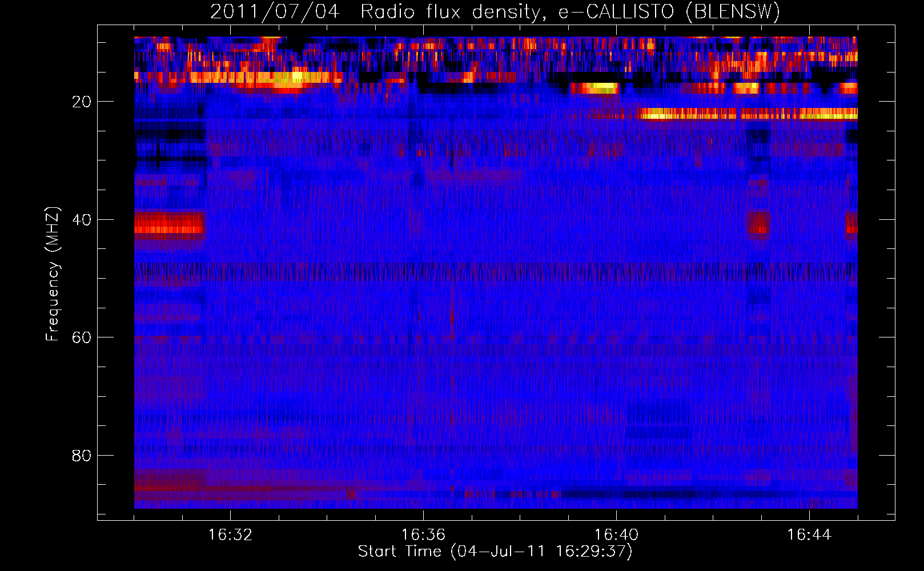This screenshot has height=571, width=924.
Task: Click the 80 MHz frequency tick label
Action: click(x=82, y=456)
